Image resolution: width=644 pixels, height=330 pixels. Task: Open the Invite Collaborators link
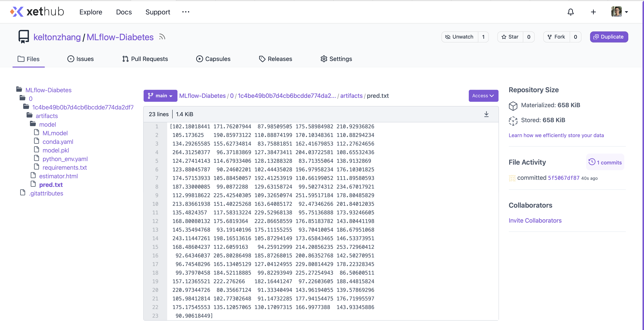(535, 220)
